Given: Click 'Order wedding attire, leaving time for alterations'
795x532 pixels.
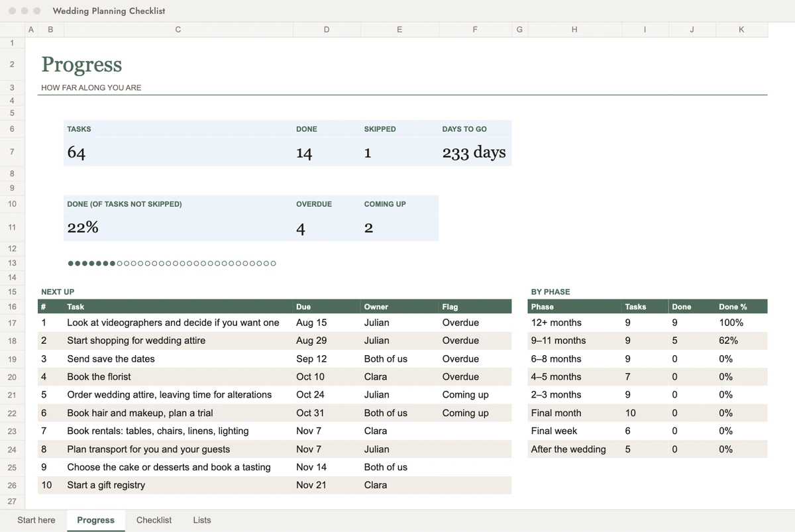Looking at the screenshot, I should tap(169, 394).
